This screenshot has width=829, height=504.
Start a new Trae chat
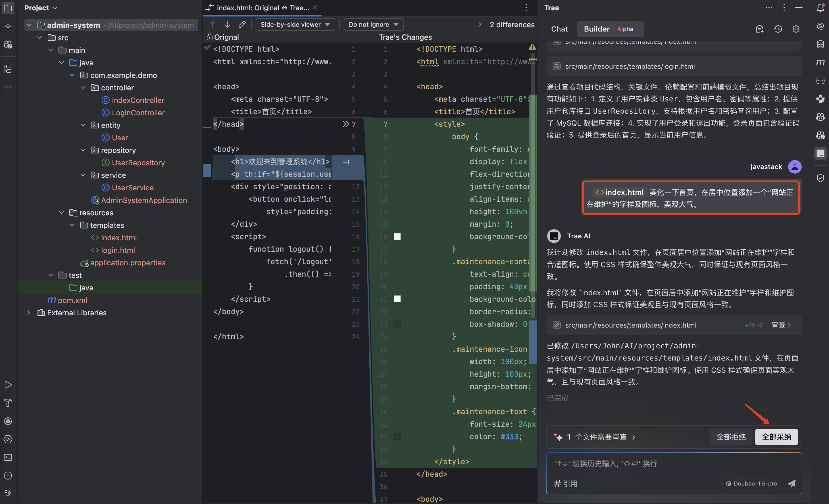[759, 29]
